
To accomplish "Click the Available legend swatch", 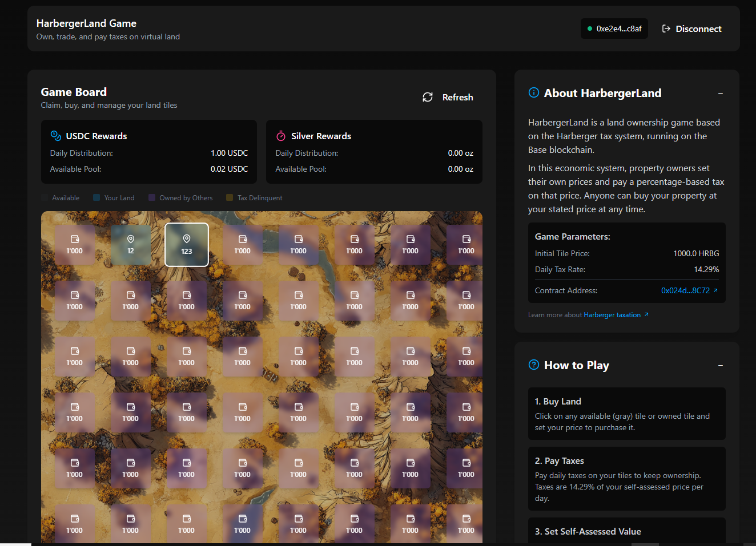I will 45,197.
